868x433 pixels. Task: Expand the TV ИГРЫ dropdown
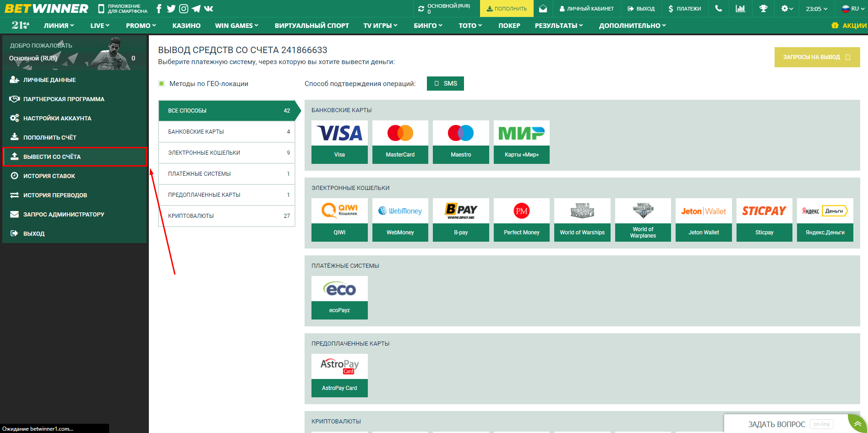pos(380,26)
